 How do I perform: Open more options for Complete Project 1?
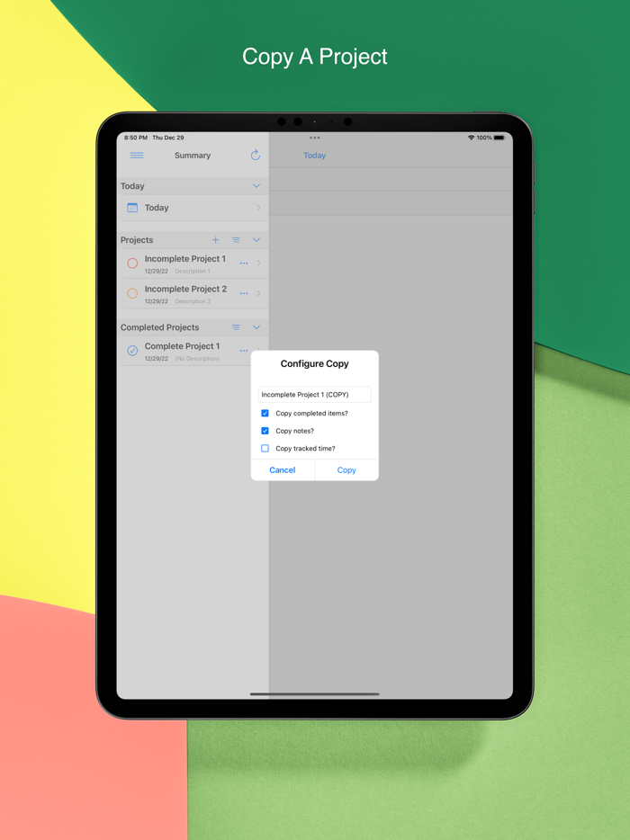[244, 351]
